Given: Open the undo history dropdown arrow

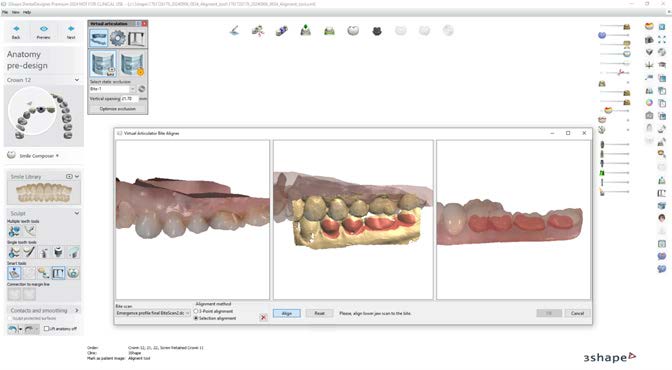Looking at the screenshot, I should click(x=20, y=329).
